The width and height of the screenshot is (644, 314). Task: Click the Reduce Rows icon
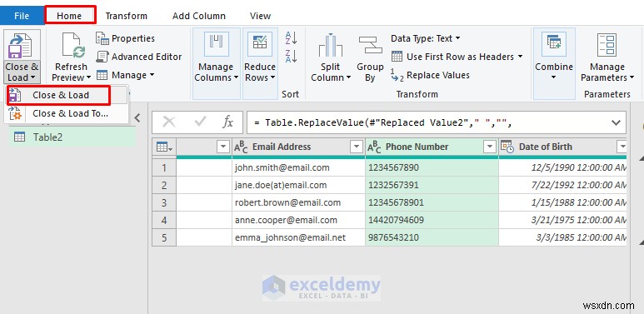click(x=260, y=44)
